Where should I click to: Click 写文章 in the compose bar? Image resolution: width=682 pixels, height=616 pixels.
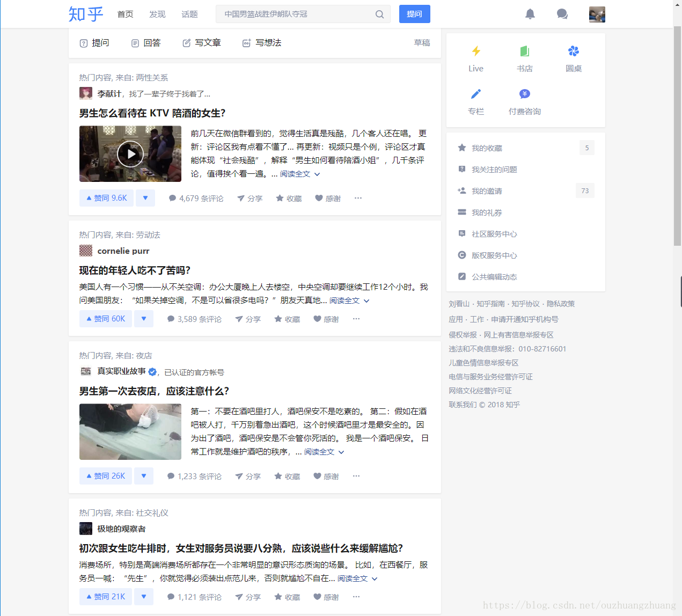[202, 43]
